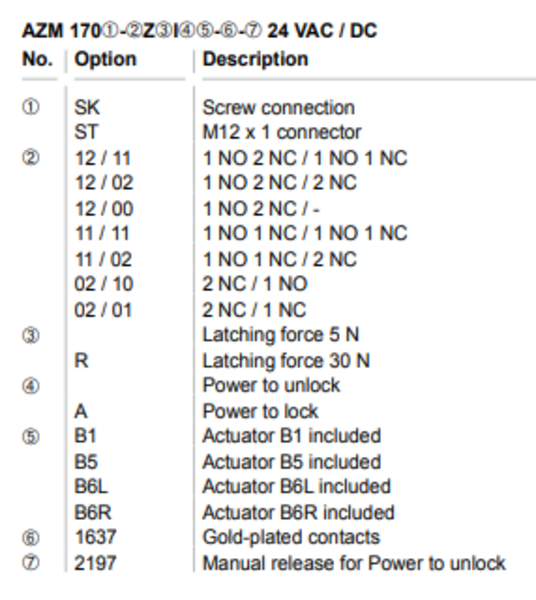This screenshot has width=536, height=600.
Task: Select the ST option code
Action: (x=86, y=132)
